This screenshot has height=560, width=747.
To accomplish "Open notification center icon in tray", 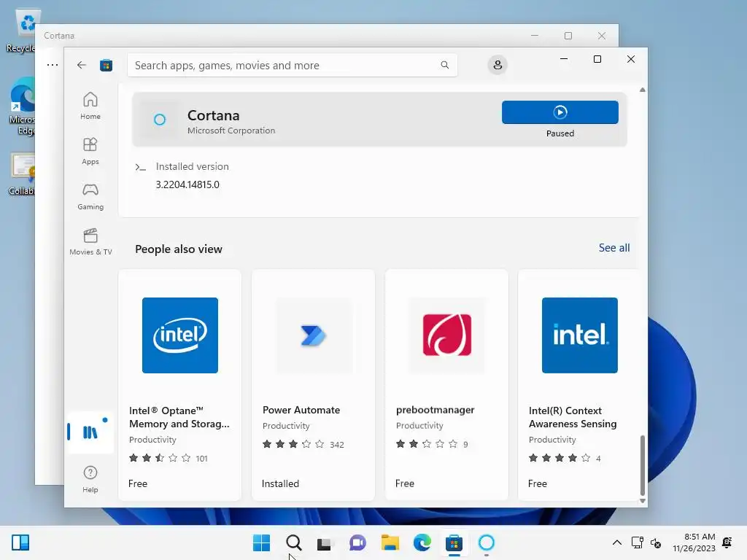I will 727,542.
